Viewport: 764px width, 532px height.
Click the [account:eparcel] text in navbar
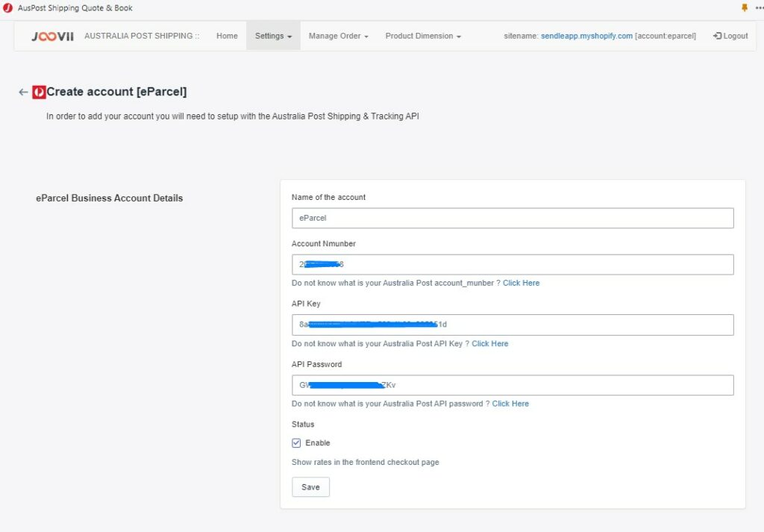click(x=665, y=36)
